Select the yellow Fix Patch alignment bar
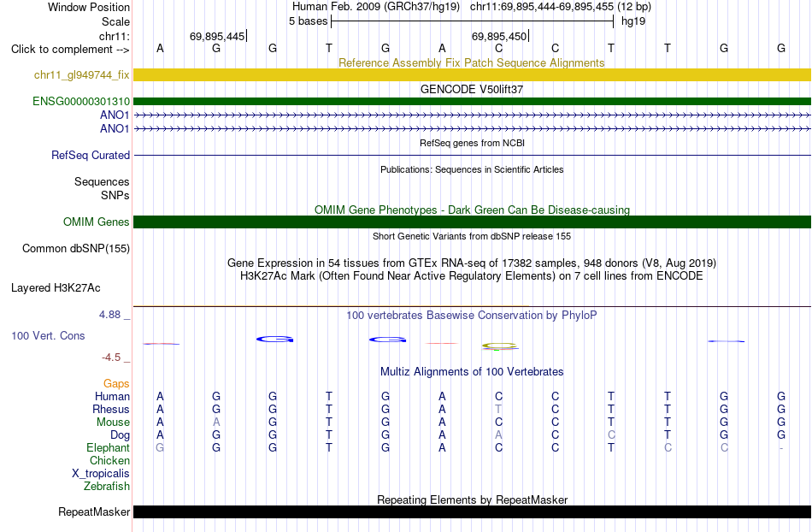This screenshot has width=812, height=532. pos(473,75)
